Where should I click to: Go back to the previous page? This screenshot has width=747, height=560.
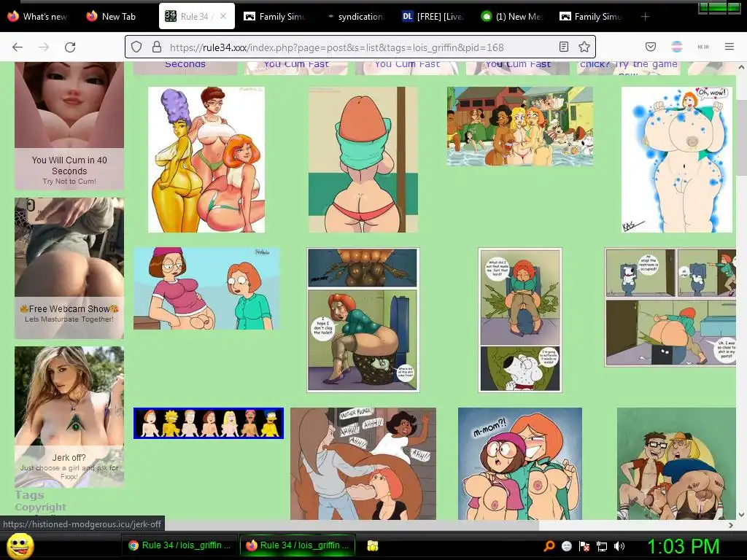click(x=18, y=47)
